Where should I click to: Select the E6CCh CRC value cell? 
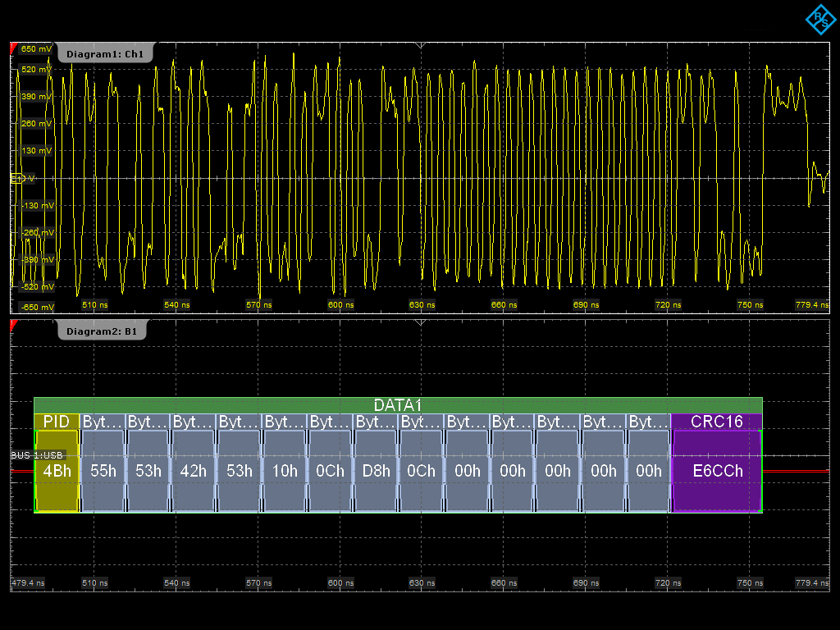pos(716,471)
